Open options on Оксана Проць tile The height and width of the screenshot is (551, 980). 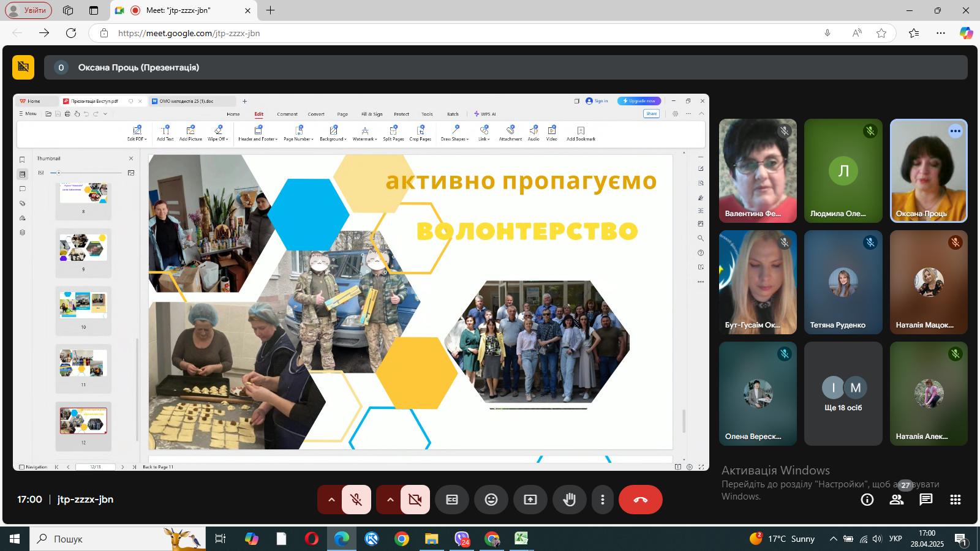[x=955, y=131]
